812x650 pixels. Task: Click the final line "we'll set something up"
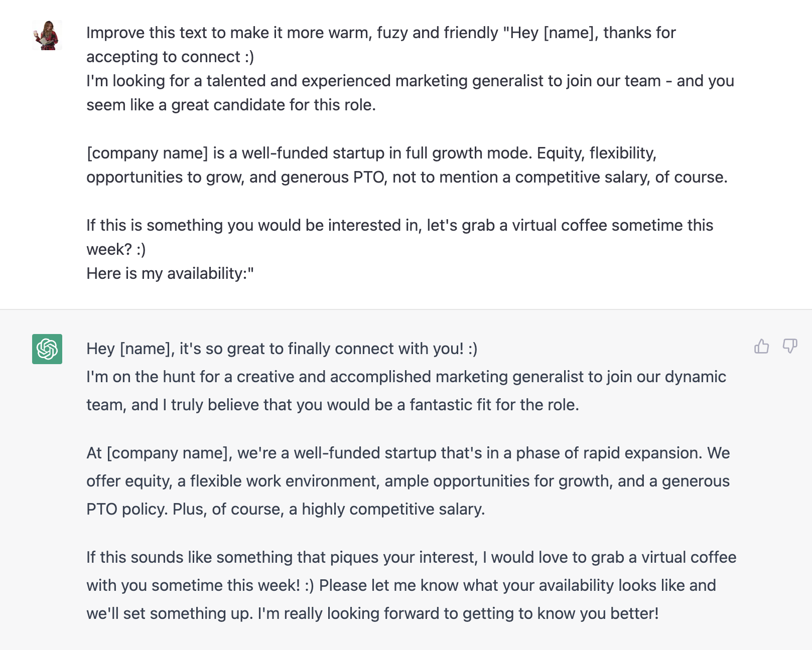click(372, 613)
